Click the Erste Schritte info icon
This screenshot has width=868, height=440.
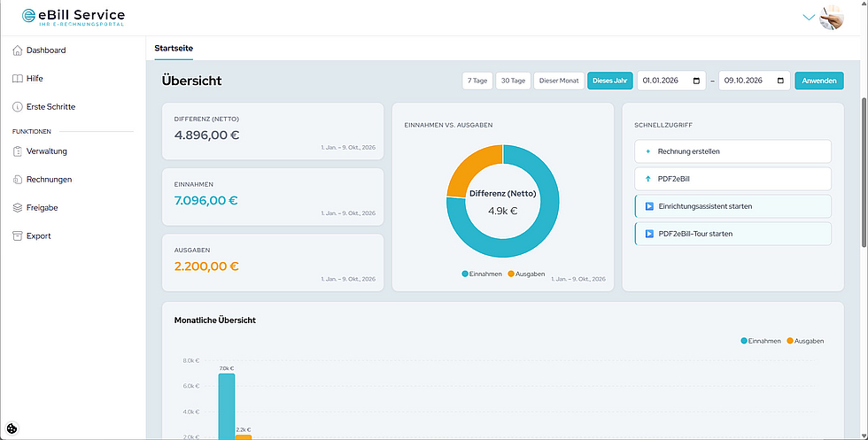18,107
